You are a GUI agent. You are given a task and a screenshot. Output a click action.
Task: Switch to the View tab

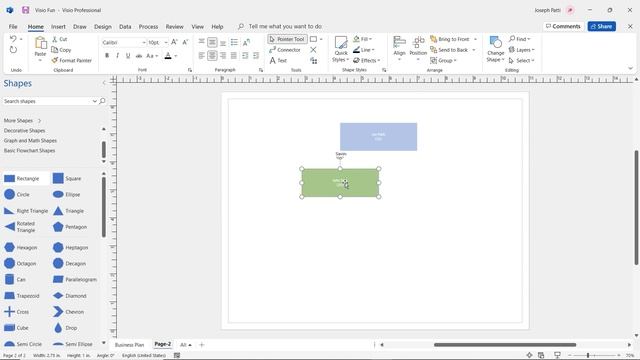(198, 27)
